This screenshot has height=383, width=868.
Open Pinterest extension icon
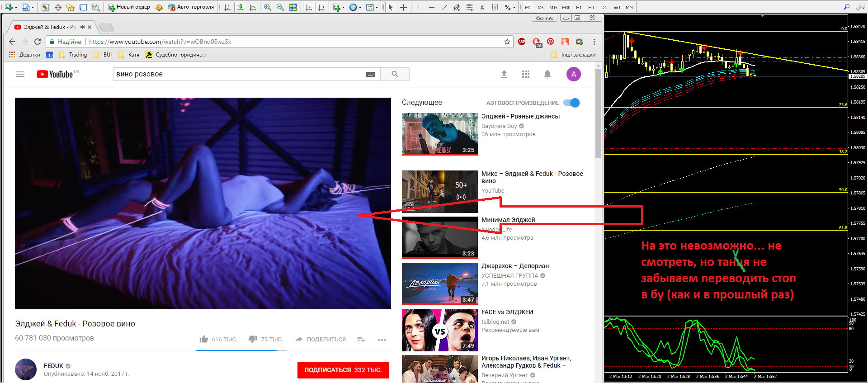pos(550,42)
